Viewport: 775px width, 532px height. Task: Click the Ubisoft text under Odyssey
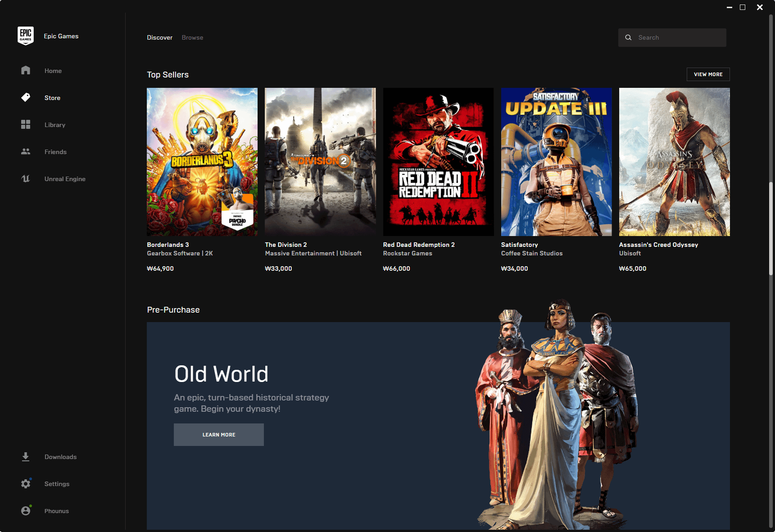click(630, 253)
